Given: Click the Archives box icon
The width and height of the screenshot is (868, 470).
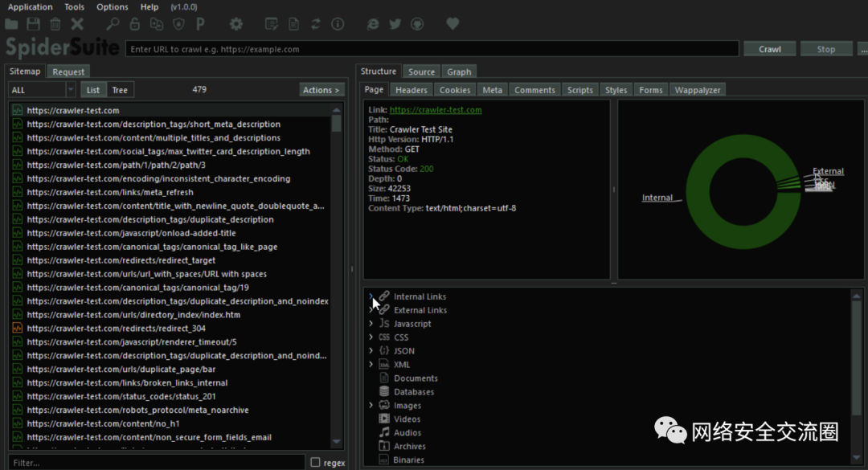Looking at the screenshot, I should pos(384,446).
